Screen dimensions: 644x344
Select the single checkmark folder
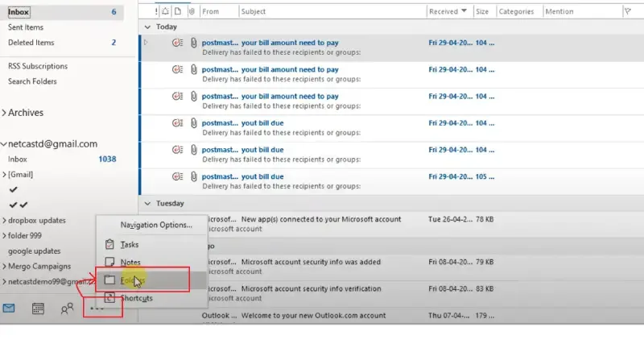(x=14, y=189)
